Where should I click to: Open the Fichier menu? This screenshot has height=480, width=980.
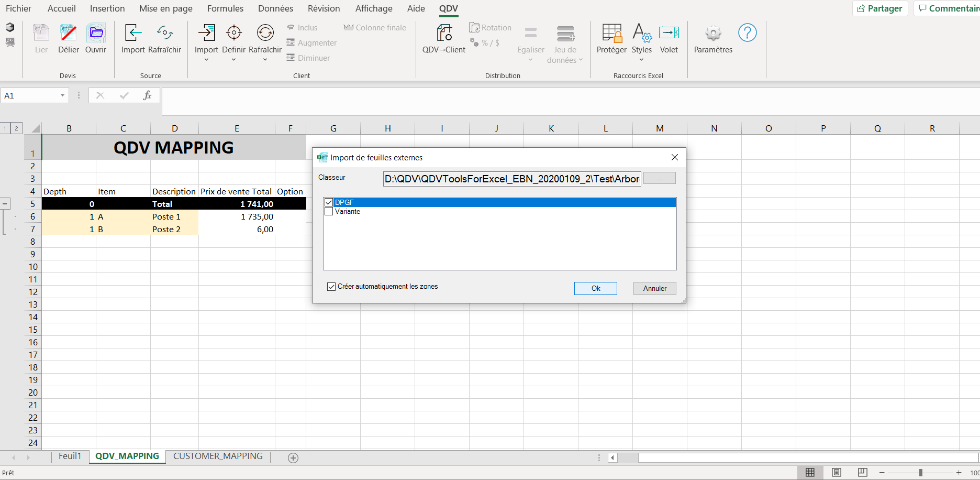(x=18, y=8)
